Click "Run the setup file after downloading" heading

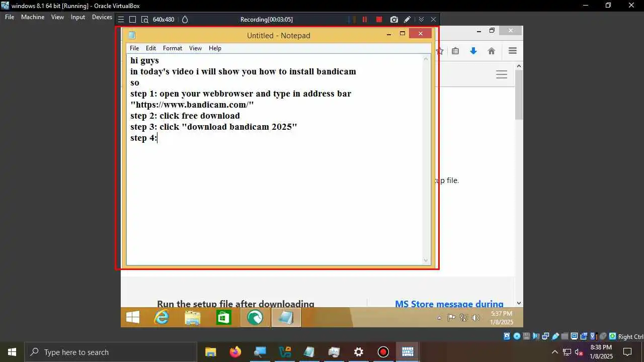click(x=235, y=304)
